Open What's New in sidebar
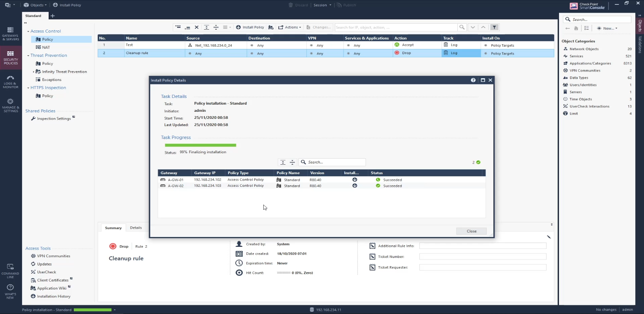 coord(10,291)
